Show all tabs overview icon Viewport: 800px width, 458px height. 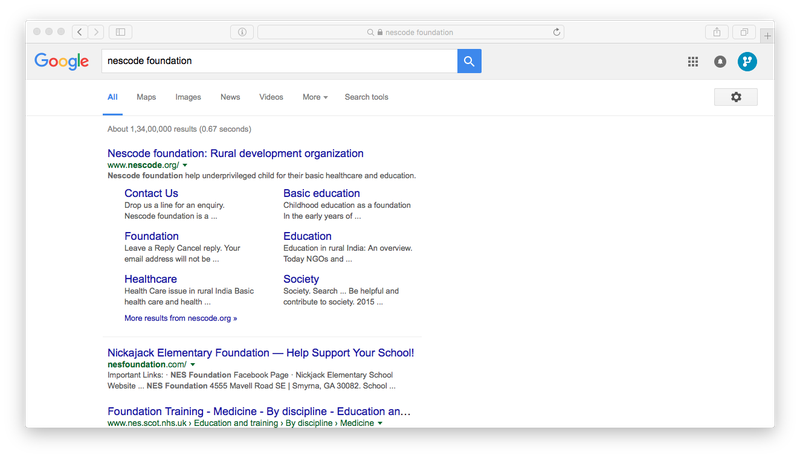tap(744, 32)
